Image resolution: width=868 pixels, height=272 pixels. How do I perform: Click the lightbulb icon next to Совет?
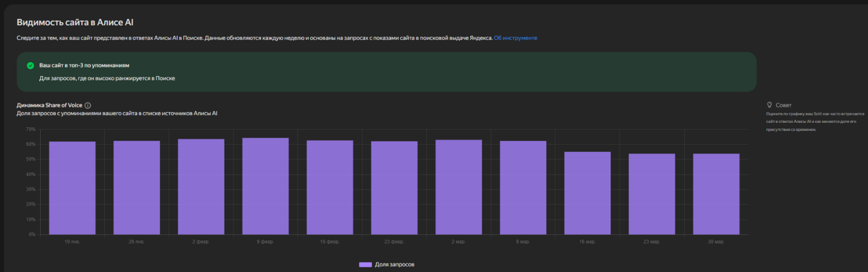(769, 105)
